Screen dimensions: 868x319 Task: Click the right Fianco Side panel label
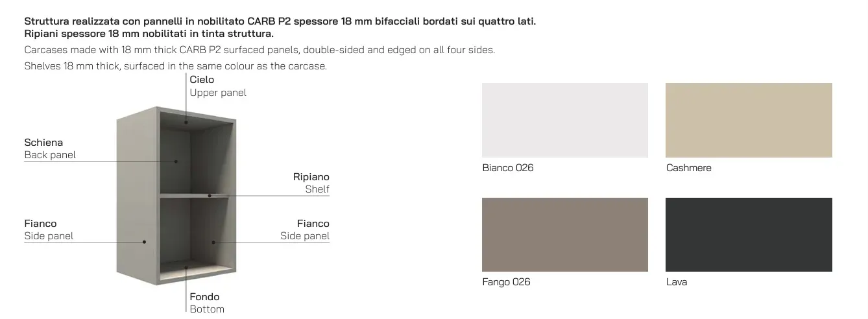coord(305,230)
